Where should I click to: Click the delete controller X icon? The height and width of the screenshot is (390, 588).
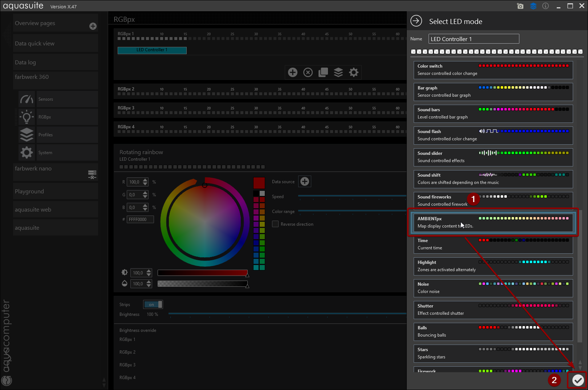click(x=308, y=72)
